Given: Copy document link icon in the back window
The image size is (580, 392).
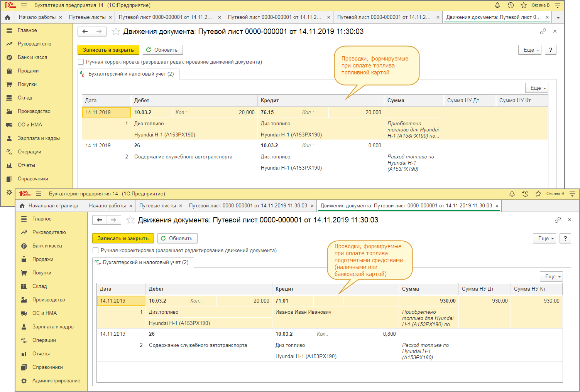Looking at the screenshot, I should (x=543, y=31).
